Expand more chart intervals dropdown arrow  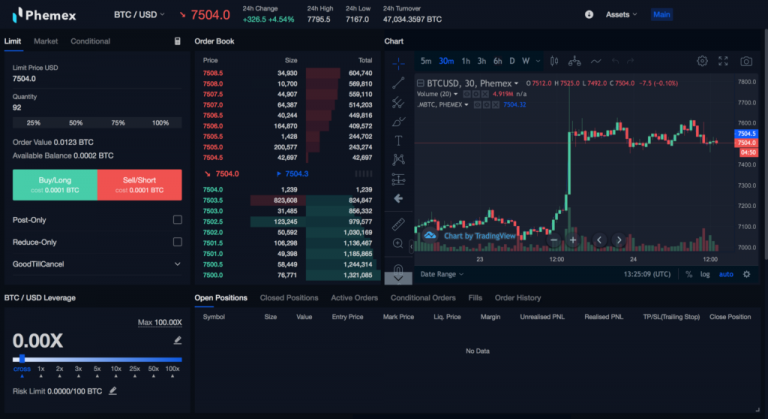[x=538, y=61]
